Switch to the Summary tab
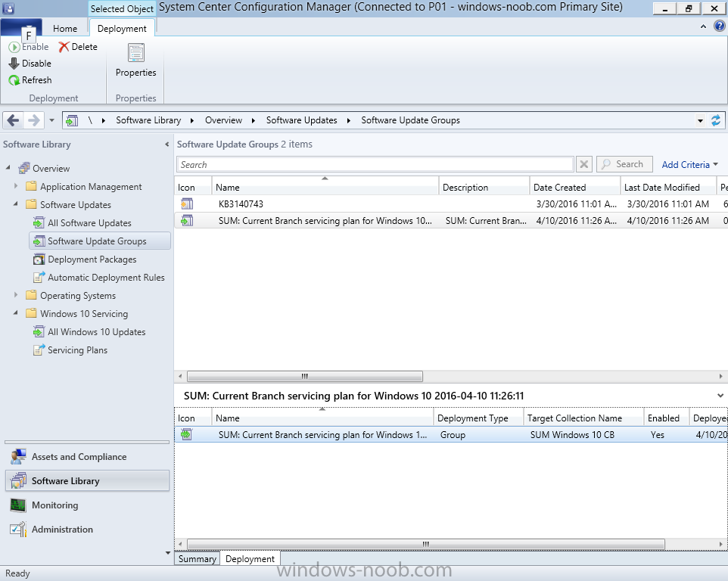Image resolution: width=728 pixels, height=581 pixels. [x=198, y=559]
